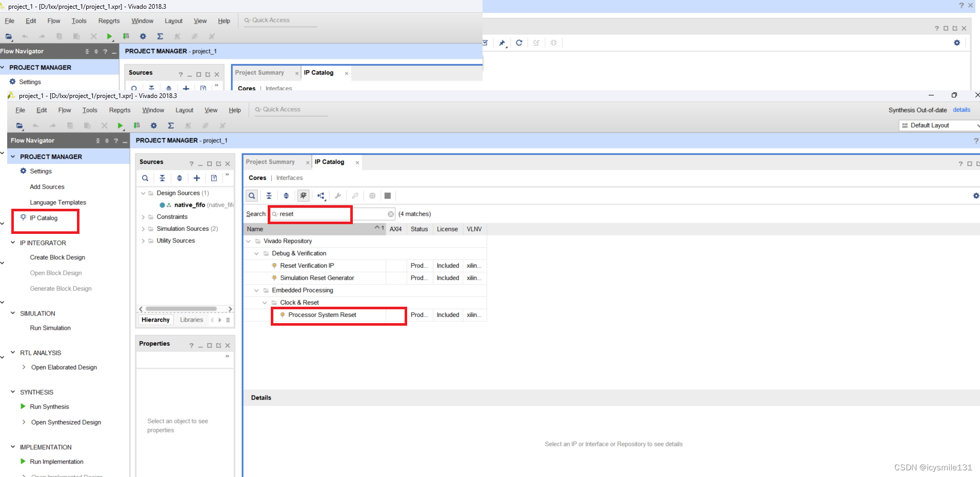Expand the Constraints tree node
The width and height of the screenshot is (980, 477).
tap(143, 217)
